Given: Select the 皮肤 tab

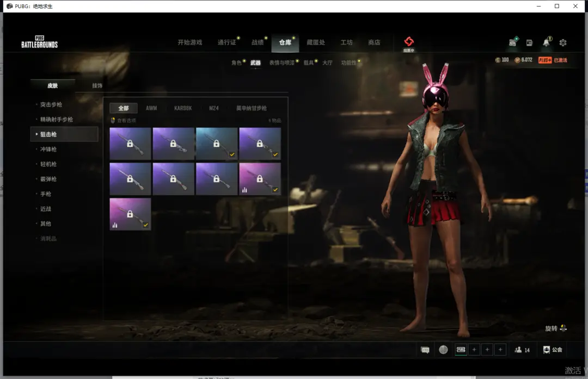Looking at the screenshot, I should [52, 85].
